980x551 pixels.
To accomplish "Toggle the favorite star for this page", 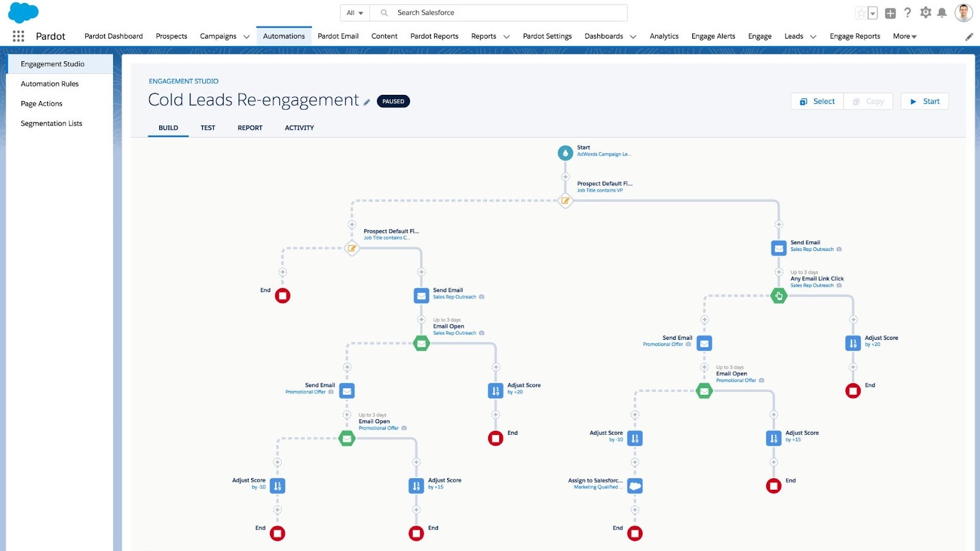I will (860, 12).
